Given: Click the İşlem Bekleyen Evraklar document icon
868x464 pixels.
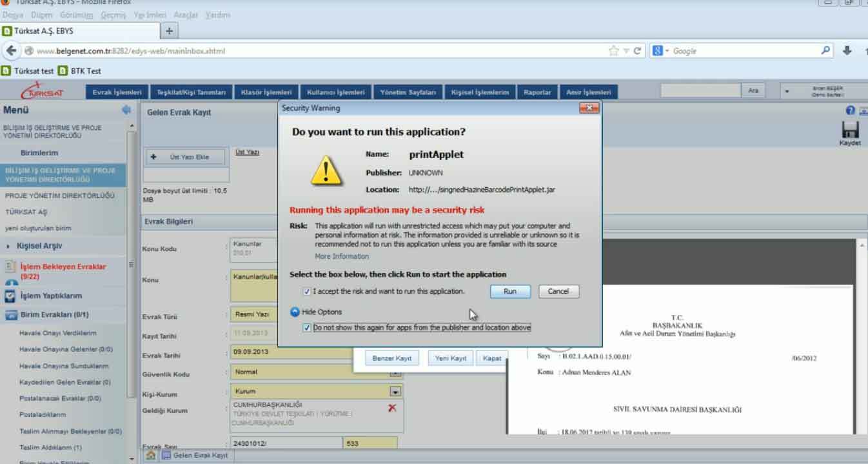Looking at the screenshot, I should pos(10,267).
